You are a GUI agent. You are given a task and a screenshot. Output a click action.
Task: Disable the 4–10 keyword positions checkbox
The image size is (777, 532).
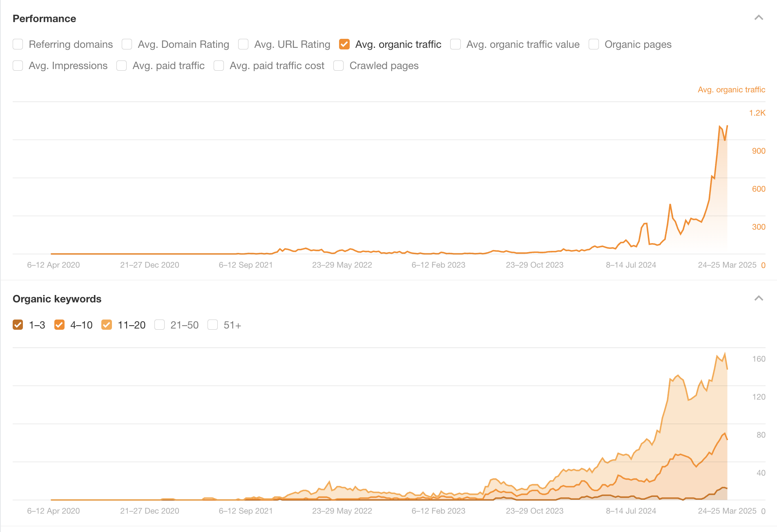point(59,325)
